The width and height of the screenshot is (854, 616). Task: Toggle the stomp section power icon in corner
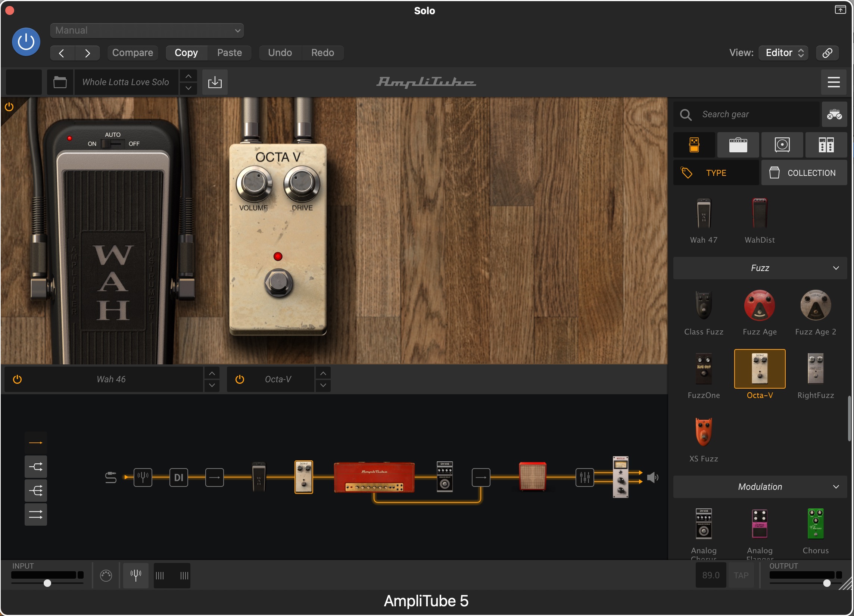pyautogui.click(x=9, y=107)
